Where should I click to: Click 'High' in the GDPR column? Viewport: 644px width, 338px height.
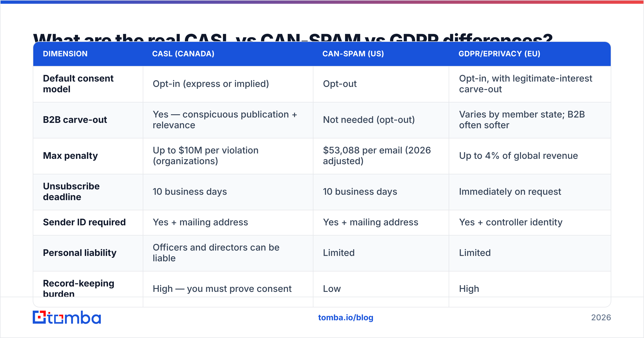[469, 289]
